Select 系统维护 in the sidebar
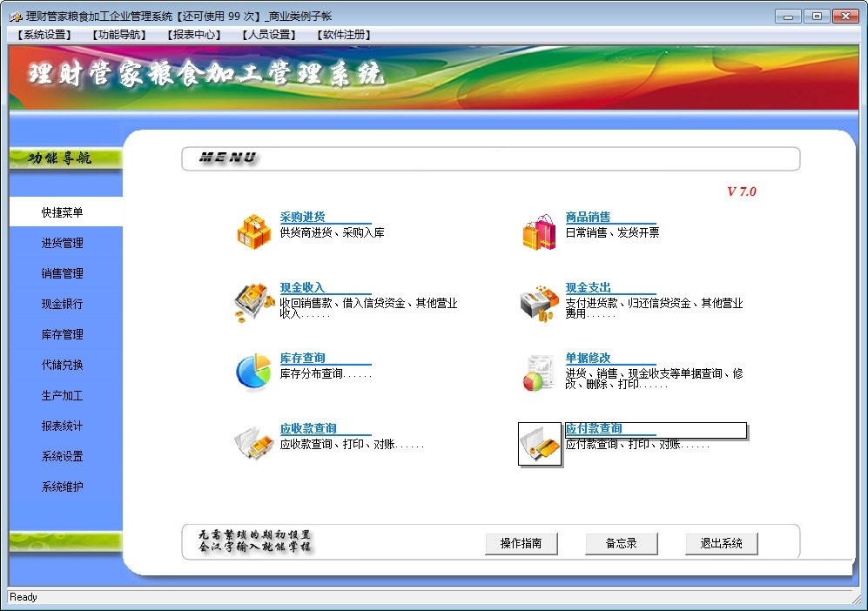Image resolution: width=868 pixels, height=611 pixels. (62, 487)
